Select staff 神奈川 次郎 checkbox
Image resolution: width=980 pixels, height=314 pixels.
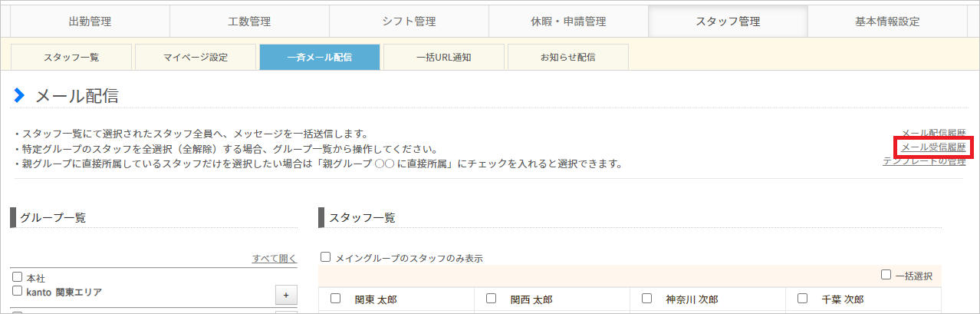(x=646, y=299)
